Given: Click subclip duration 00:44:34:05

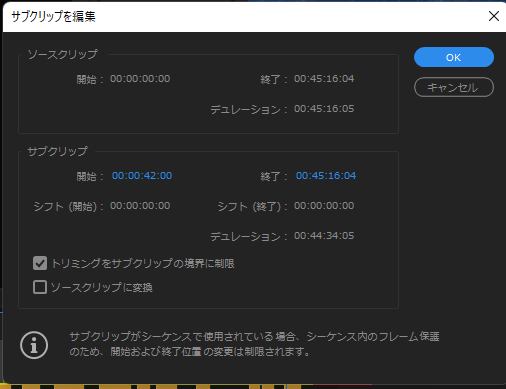Looking at the screenshot, I should [324, 236].
